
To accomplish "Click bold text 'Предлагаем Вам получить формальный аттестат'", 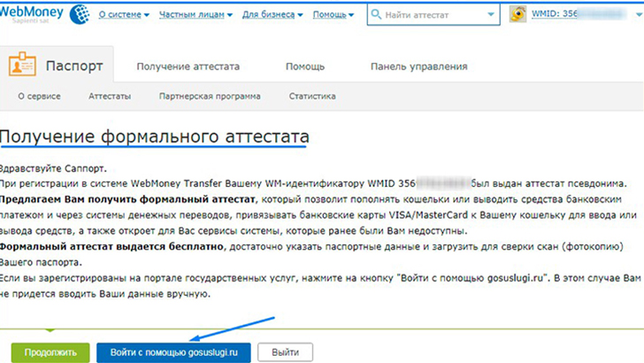I will 127,199.
